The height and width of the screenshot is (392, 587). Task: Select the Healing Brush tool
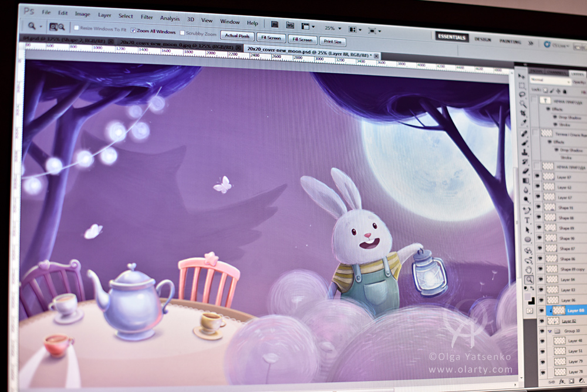pos(524,134)
